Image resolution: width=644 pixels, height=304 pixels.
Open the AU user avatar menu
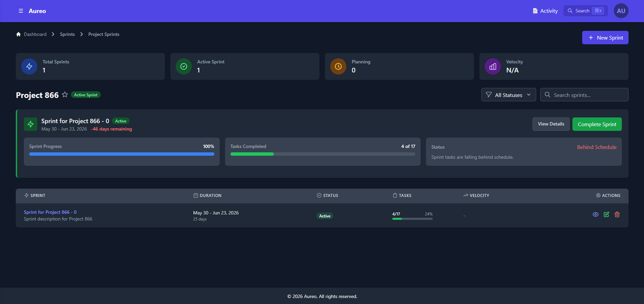(621, 11)
